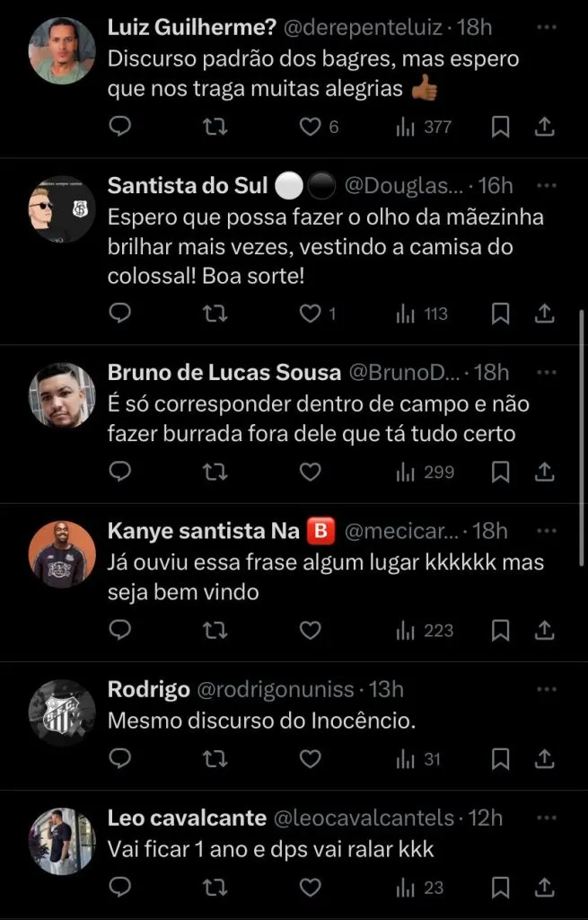Retweet Santista do Sul's post
This screenshot has height=920, width=588.
pos(215,314)
